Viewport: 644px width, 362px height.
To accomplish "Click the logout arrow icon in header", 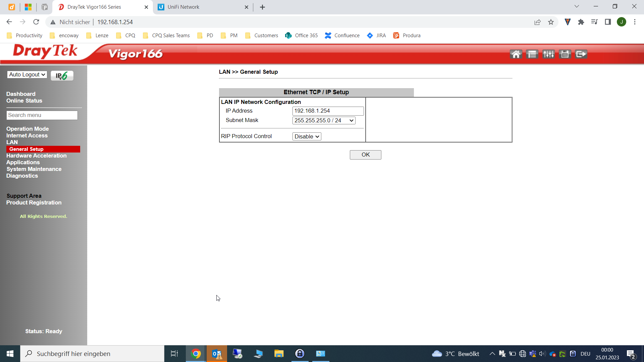I will tap(581, 54).
